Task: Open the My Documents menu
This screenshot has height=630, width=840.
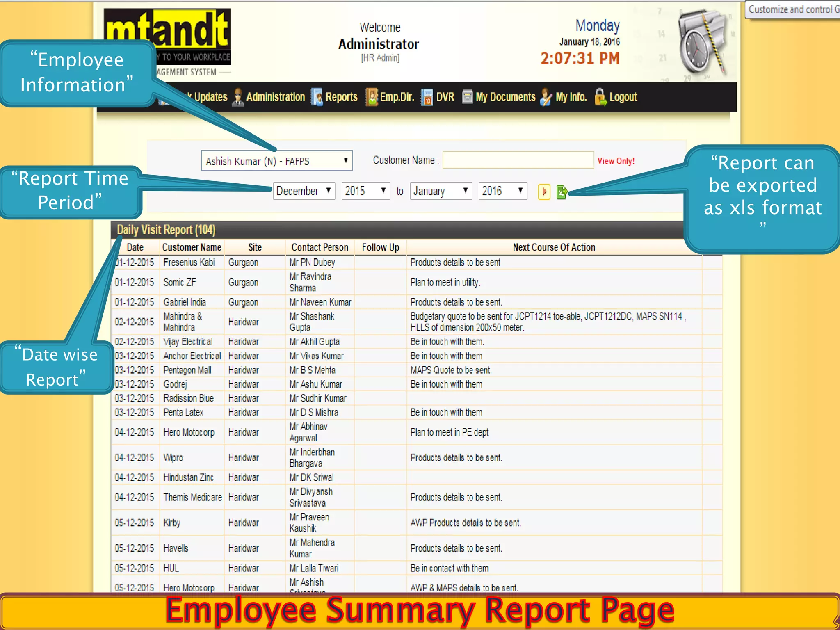Action: pos(506,97)
